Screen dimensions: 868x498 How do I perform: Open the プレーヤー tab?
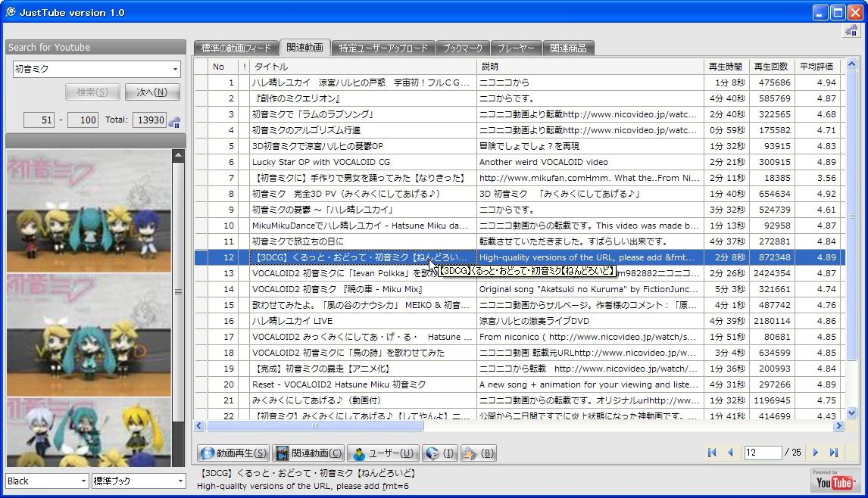click(516, 48)
